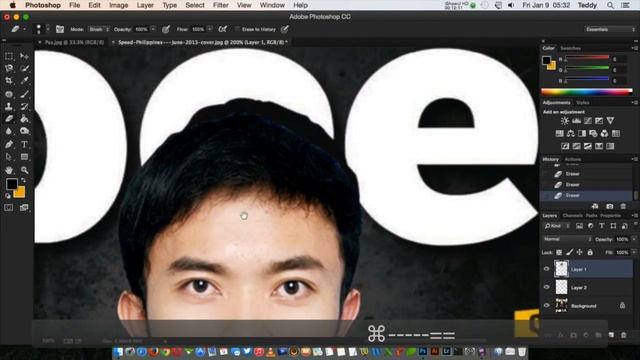Toggle lock all

click(x=590, y=253)
